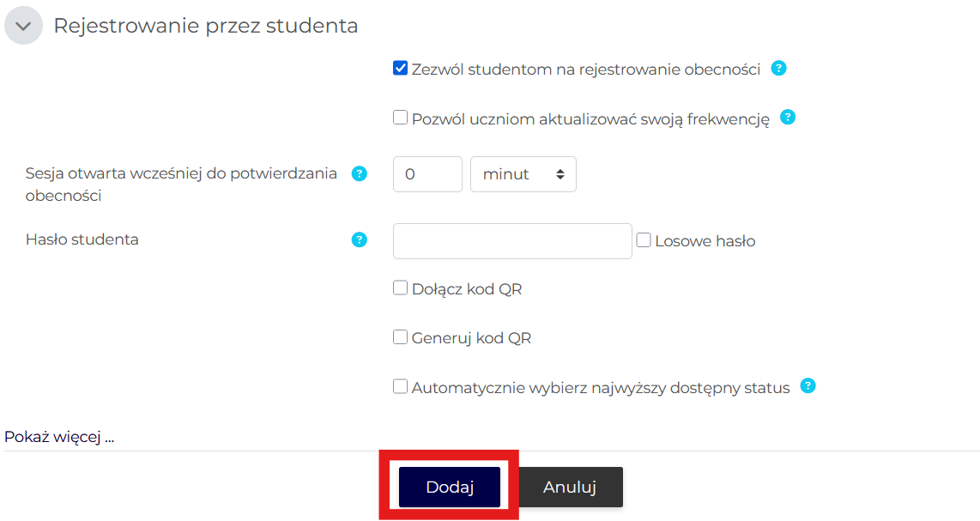Viewport: 980px width, 521px height.
Task: Click help icon for 'Automatycznie wybierz najwyższy dostępny status'
Action: [x=808, y=386]
